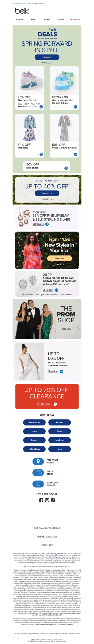This screenshot has height=644, width=94.
Task: Click the Free Store Pickup location pin icon
Action: point(38,461)
